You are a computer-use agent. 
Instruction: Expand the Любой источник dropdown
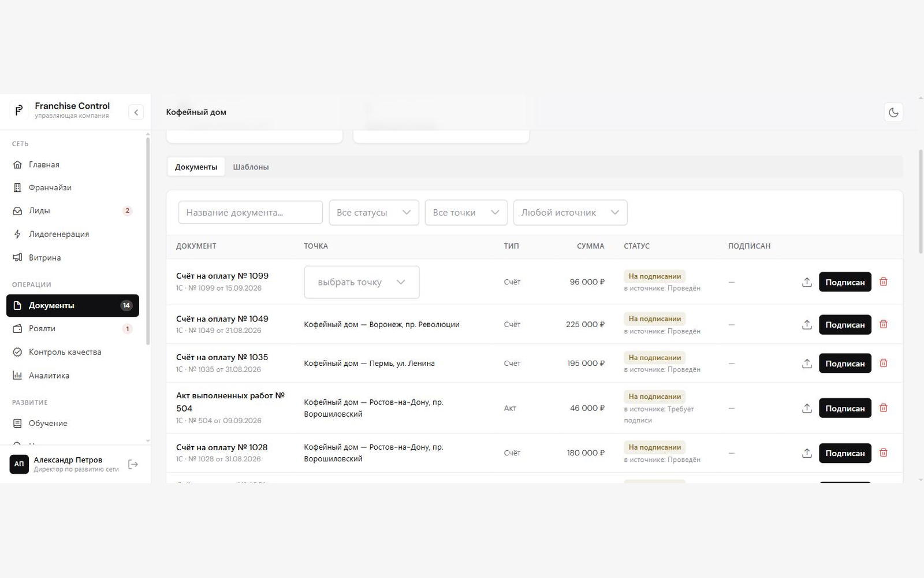570,213
